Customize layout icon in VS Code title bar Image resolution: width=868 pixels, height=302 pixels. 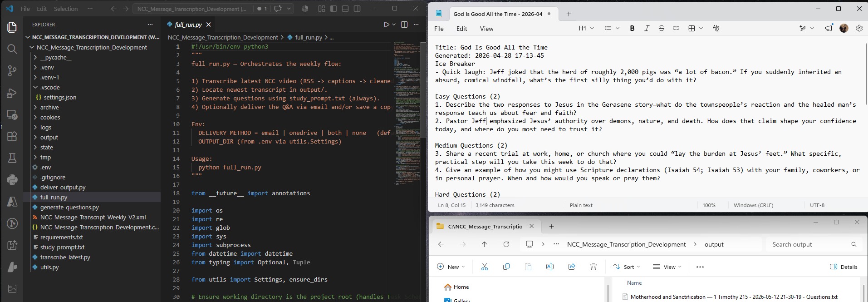tap(322, 9)
